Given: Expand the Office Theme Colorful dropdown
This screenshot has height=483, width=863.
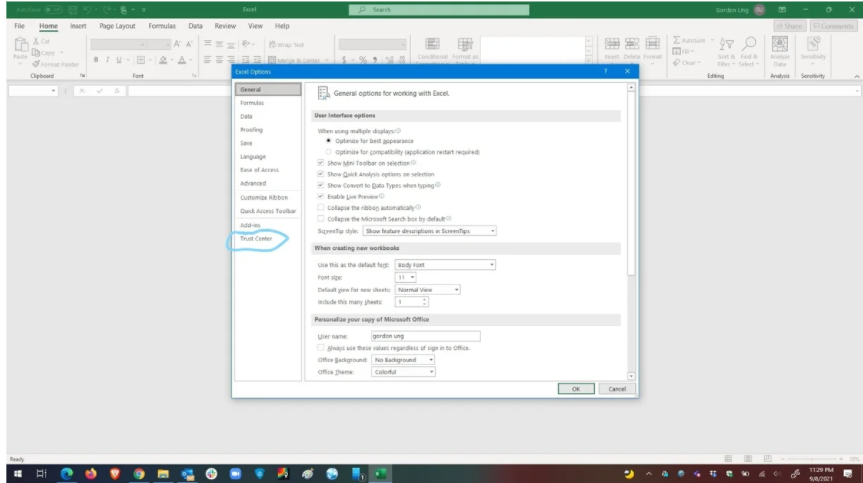Looking at the screenshot, I should (x=430, y=372).
